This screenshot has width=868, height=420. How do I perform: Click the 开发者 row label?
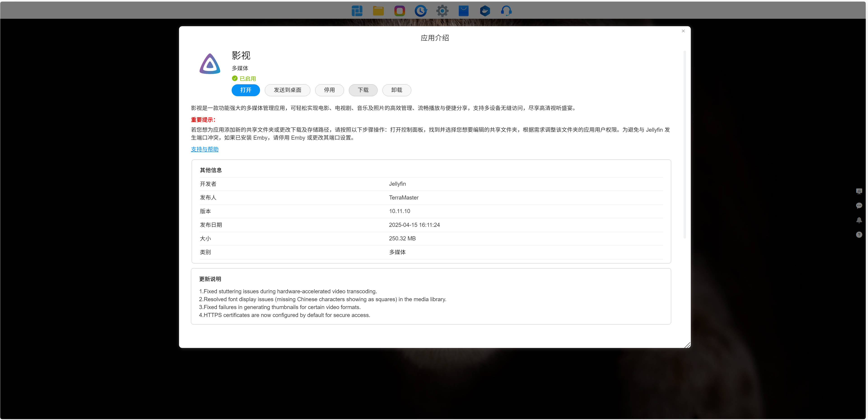click(208, 184)
